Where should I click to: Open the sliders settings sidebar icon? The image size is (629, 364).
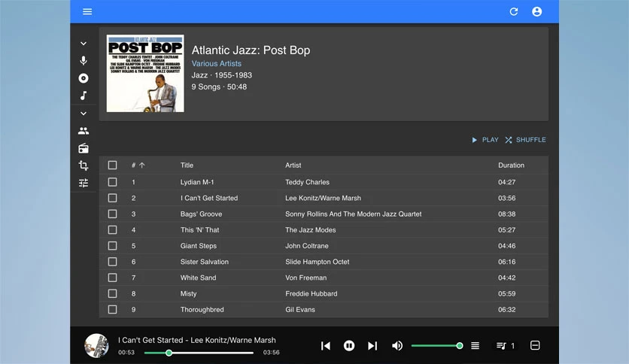pos(84,184)
